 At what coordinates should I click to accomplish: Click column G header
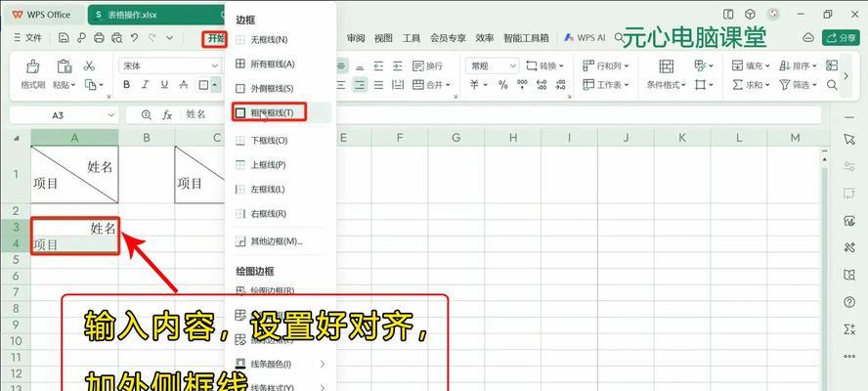pos(456,138)
